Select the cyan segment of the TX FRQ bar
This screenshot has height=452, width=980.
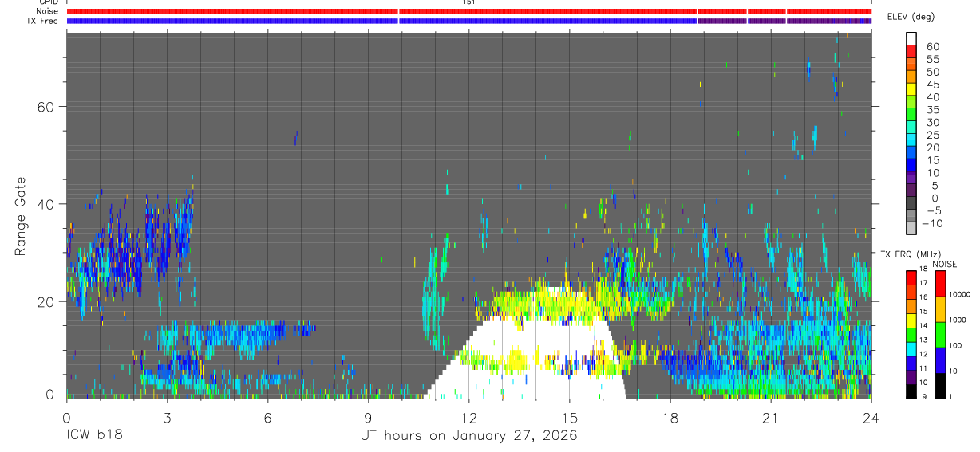[911, 349]
